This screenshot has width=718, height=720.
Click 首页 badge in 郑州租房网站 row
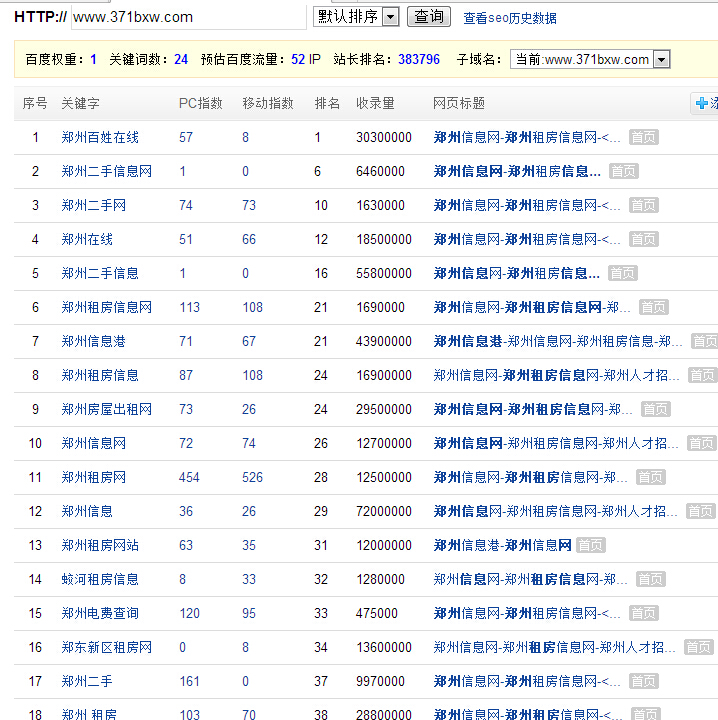pos(590,545)
